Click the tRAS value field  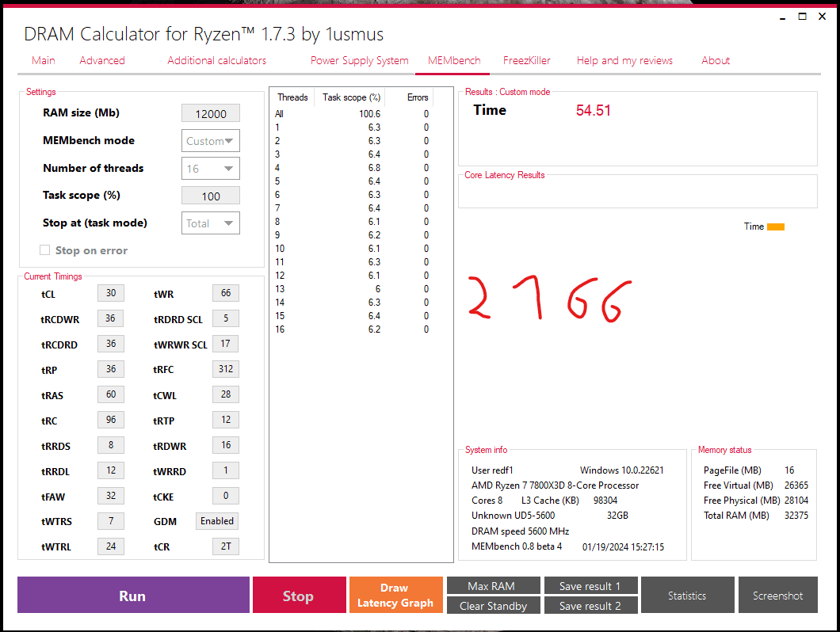111,394
